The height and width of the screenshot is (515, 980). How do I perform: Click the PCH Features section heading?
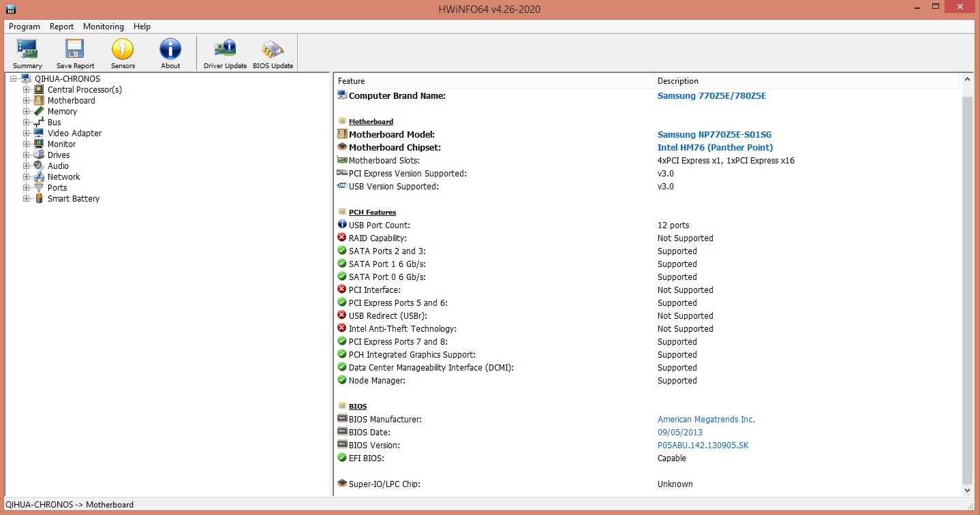[372, 213]
